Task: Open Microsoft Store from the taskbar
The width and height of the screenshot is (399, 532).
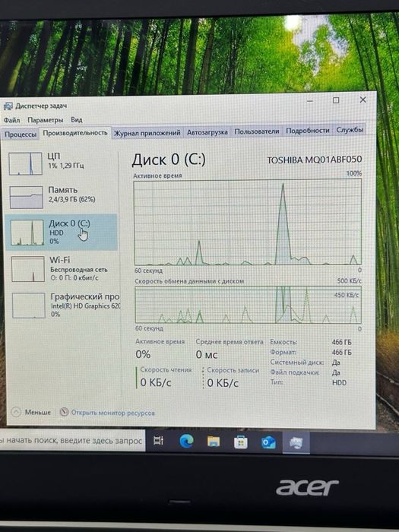Action: tap(241, 442)
